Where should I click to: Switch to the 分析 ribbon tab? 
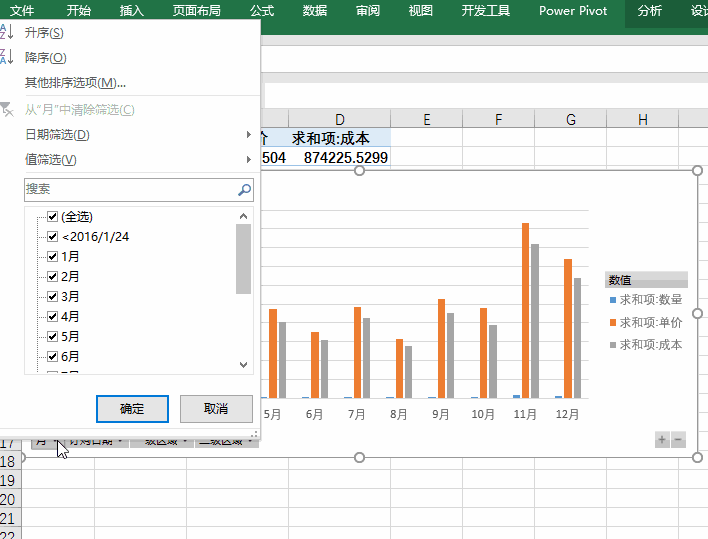(x=649, y=11)
